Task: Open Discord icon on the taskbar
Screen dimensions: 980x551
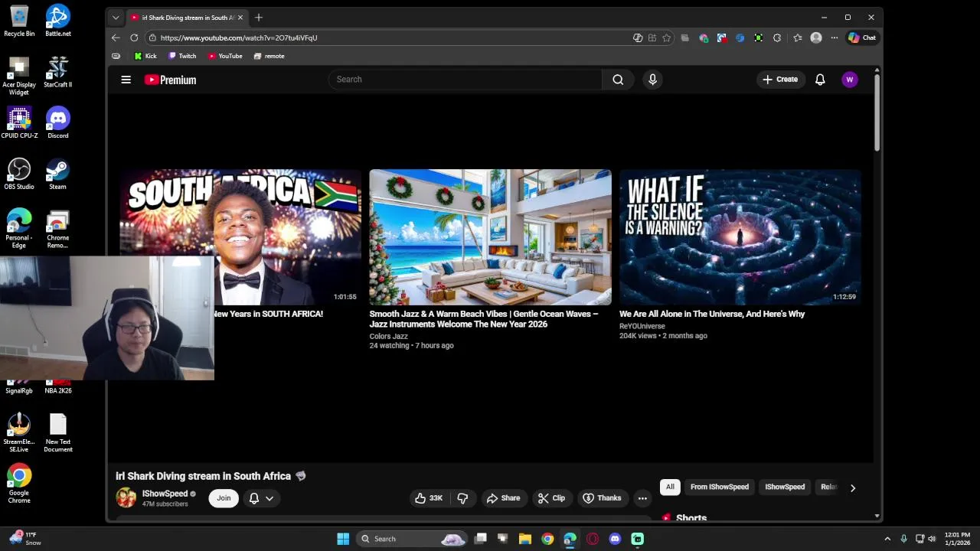Action: coord(615,539)
